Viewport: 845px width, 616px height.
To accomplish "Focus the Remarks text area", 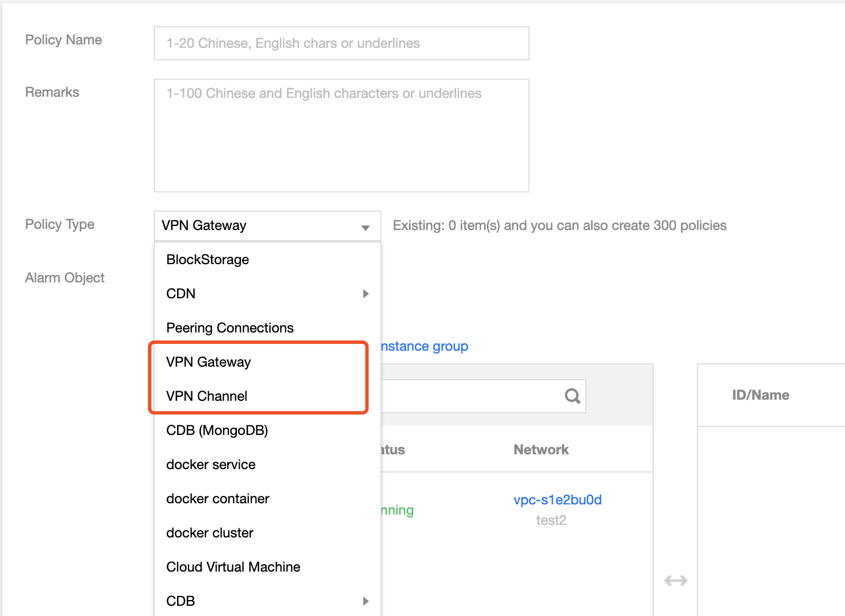I will tap(341, 135).
